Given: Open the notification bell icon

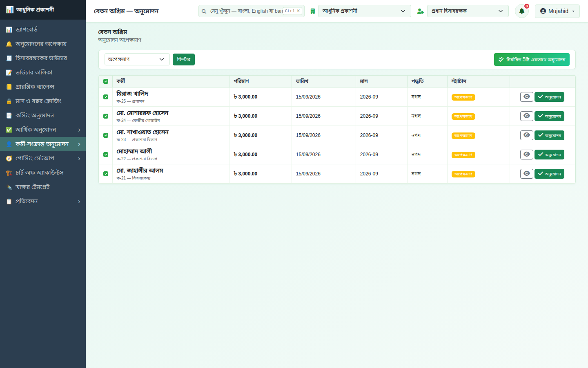Looking at the screenshot, I should coord(521,11).
